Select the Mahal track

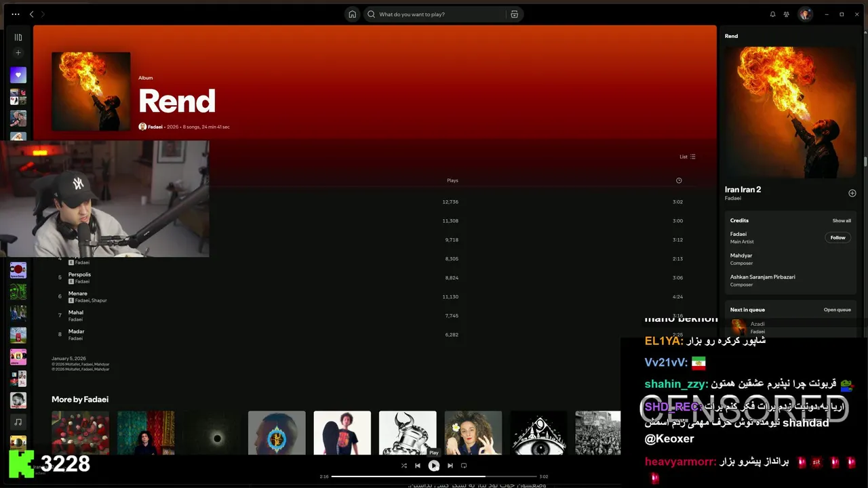coord(75,312)
